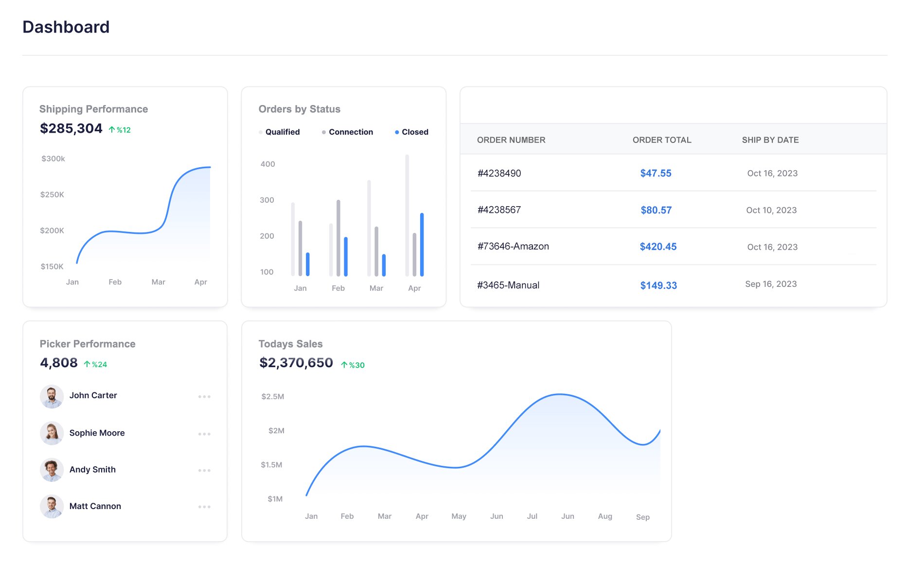Click Sophie Moore's profile picture
The height and width of the screenshot is (564, 924).
[52, 433]
